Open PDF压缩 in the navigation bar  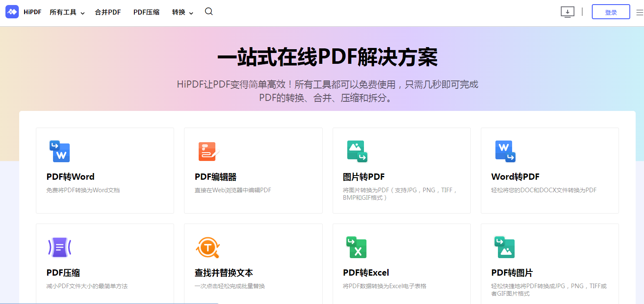pos(146,13)
